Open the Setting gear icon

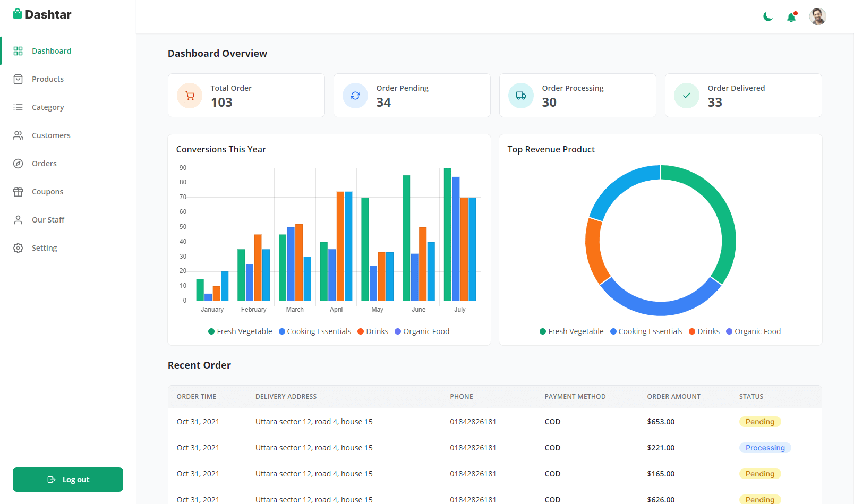tap(18, 248)
